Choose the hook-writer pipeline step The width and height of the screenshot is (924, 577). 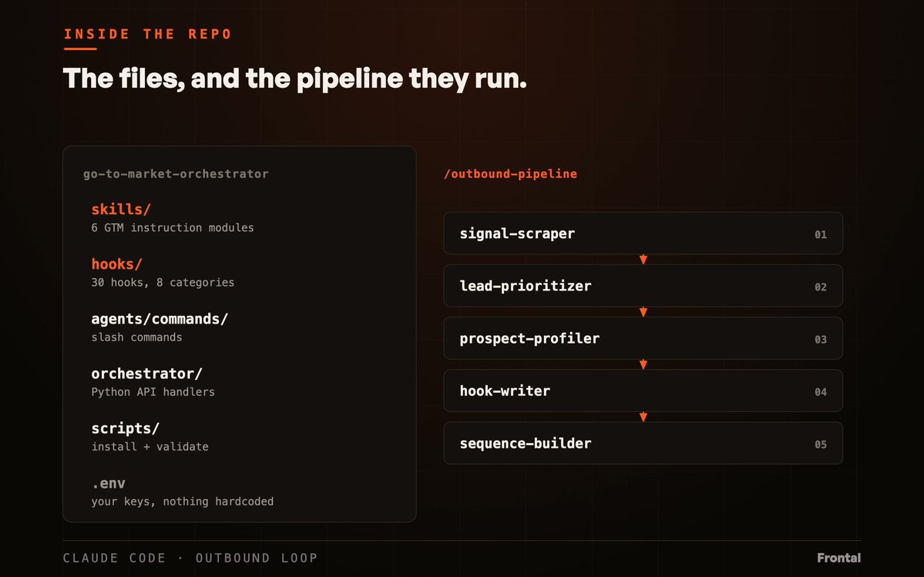pyautogui.click(x=643, y=391)
